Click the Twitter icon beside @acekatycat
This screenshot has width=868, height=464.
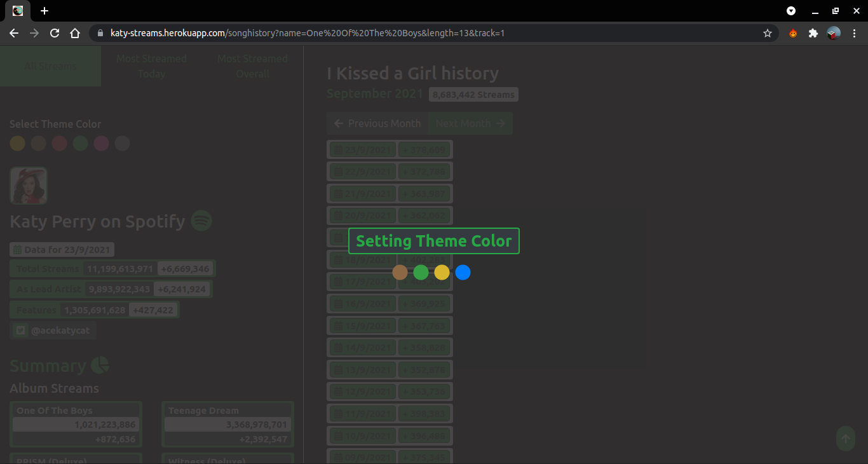pos(21,331)
